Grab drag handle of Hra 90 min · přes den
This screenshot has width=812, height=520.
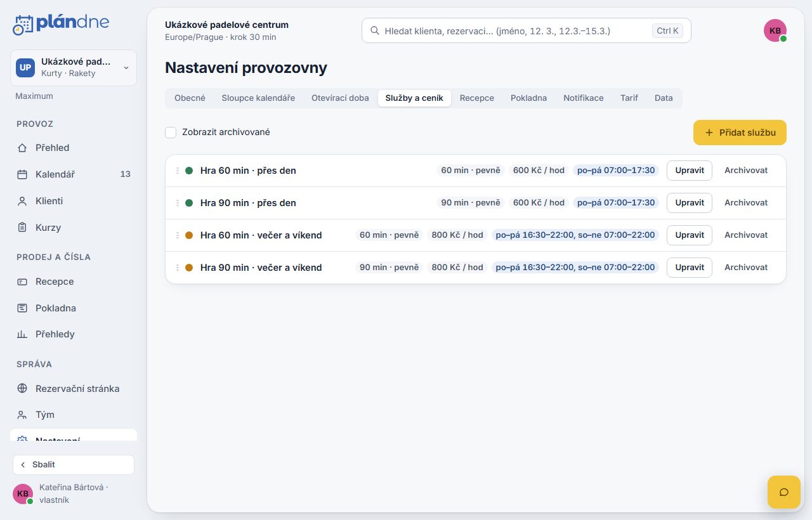[x=178, y=203]
